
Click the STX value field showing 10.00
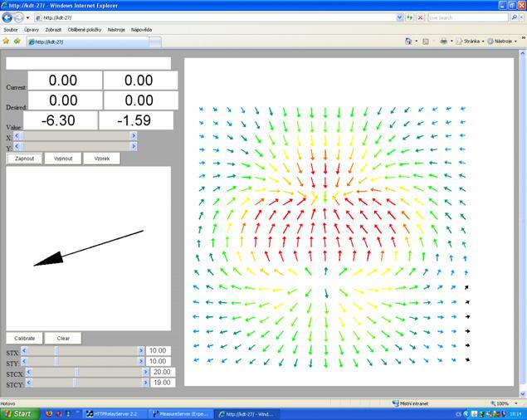[158, 351]
